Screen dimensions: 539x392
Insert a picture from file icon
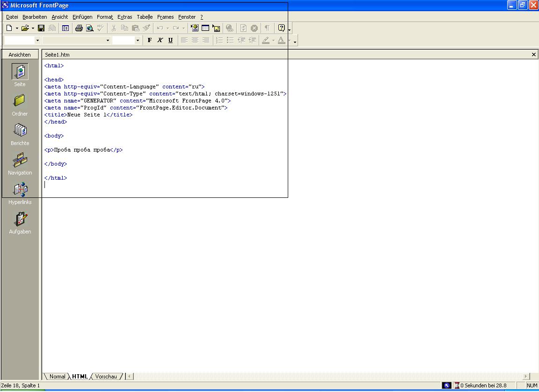tap(216, 28)
